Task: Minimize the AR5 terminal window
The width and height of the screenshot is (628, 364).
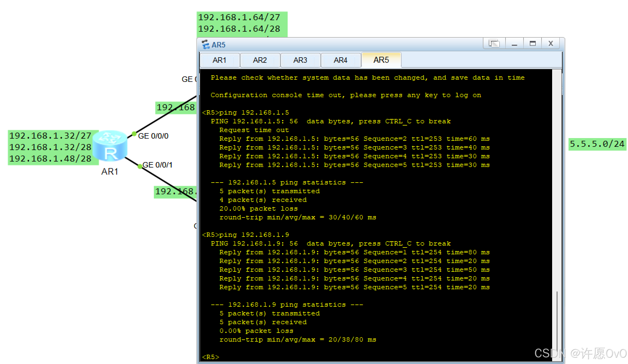Action: pos(514,44)
